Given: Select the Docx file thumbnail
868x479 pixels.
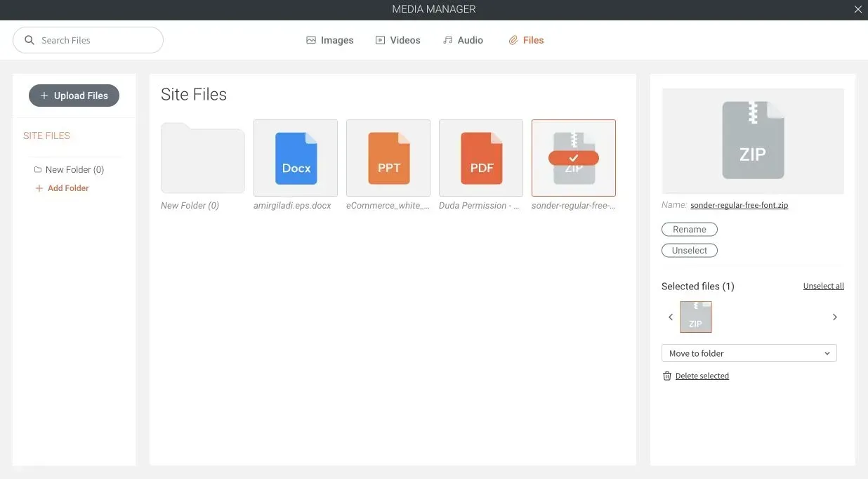Looking at the screenshot, I should 296,157.
